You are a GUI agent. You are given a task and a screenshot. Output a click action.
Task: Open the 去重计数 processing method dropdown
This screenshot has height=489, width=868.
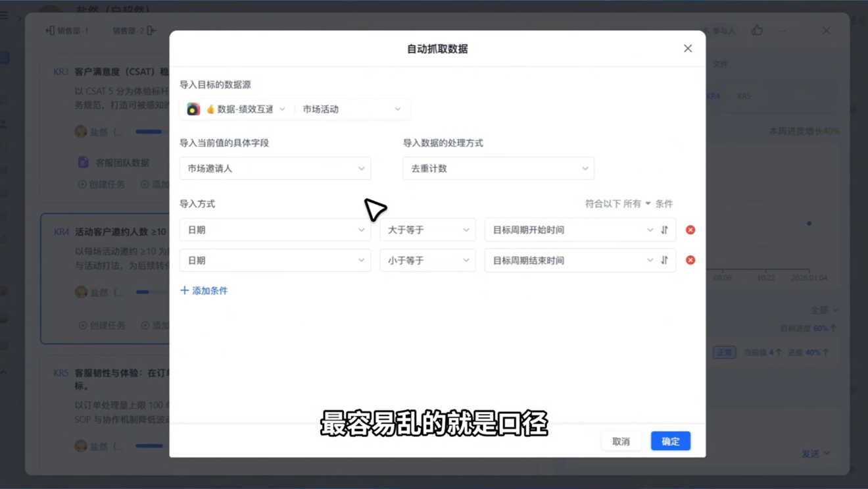pyautogui.click(x=498, y=168)
